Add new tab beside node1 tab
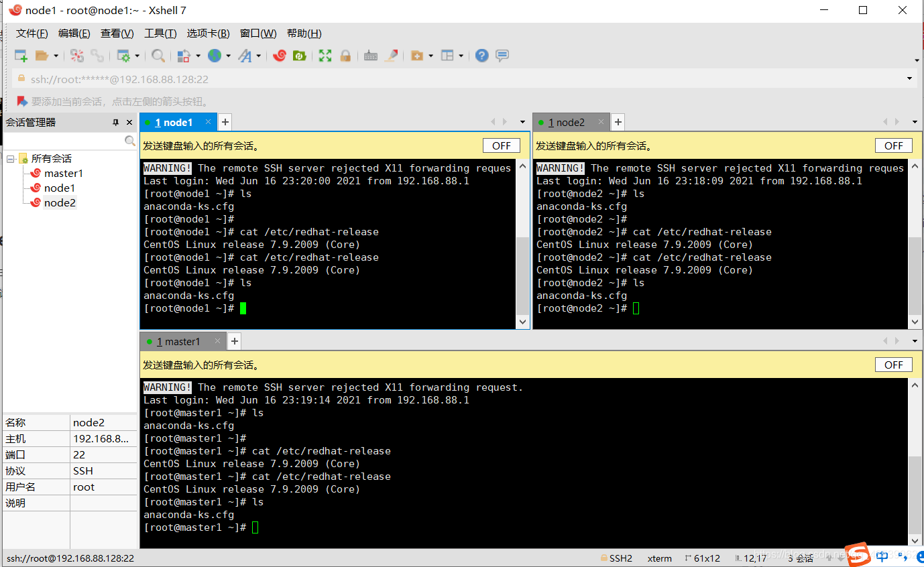This screenshot has height=567, width=924. pyautogui.click(x=225, y=122)
